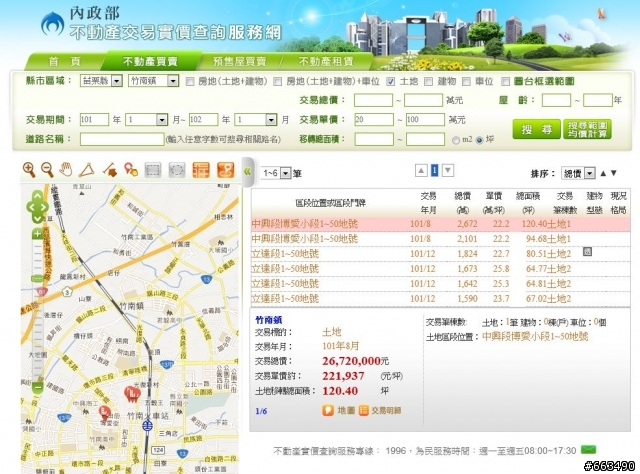Click the plus zoom button on map
640x474 pixels.
tap(38, 234)
